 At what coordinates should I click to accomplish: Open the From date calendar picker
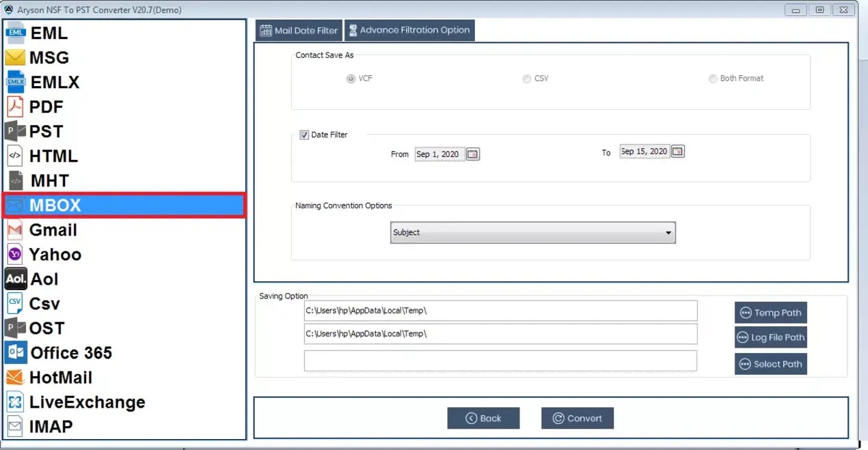(x=473, y=154)
